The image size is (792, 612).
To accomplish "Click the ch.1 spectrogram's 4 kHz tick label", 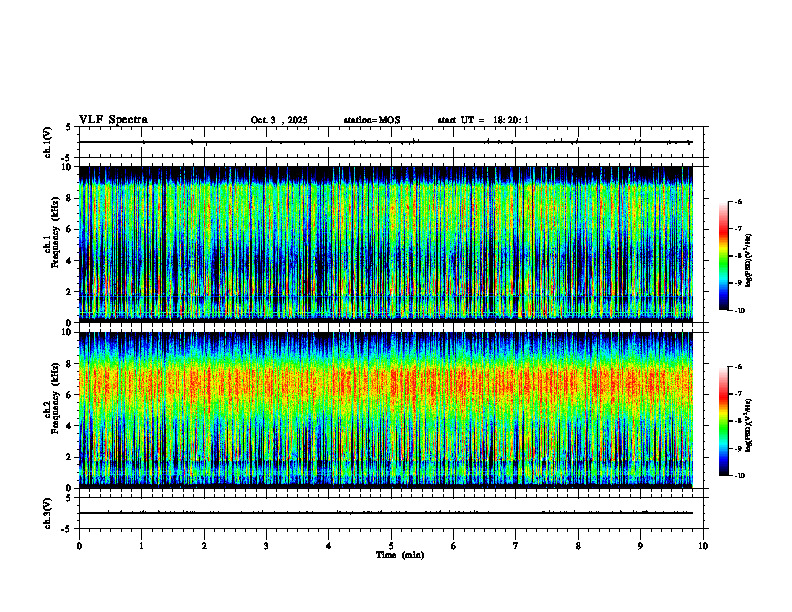I will [69, 261].
